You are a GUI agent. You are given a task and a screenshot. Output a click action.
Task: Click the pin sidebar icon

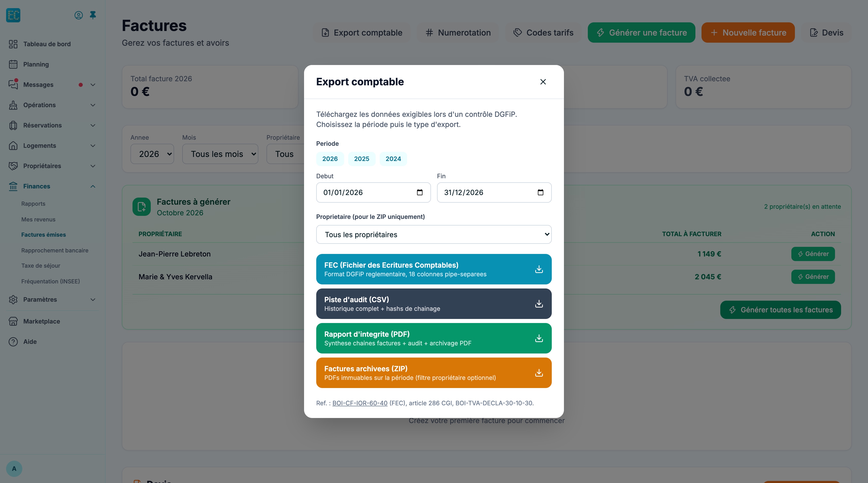pyautogui.click(x=93, y=15)
